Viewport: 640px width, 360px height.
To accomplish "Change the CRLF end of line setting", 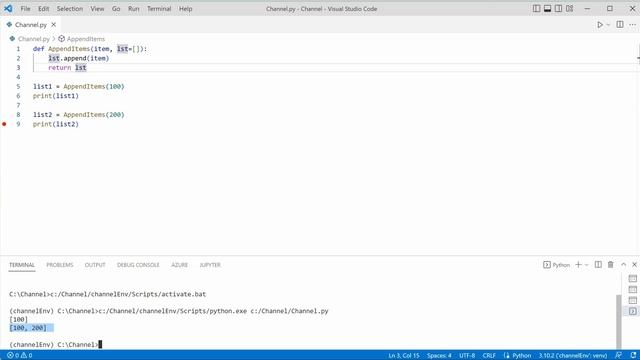I will coord(489,356).
